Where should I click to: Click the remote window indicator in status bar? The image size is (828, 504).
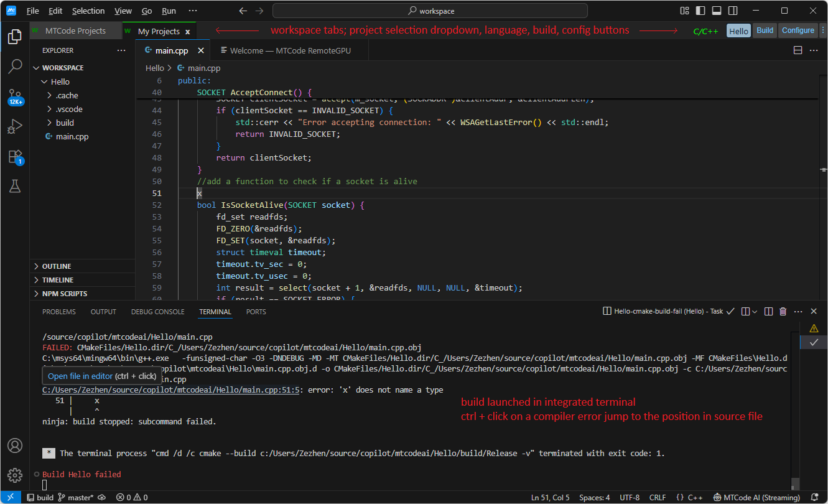tap(11, 497)
